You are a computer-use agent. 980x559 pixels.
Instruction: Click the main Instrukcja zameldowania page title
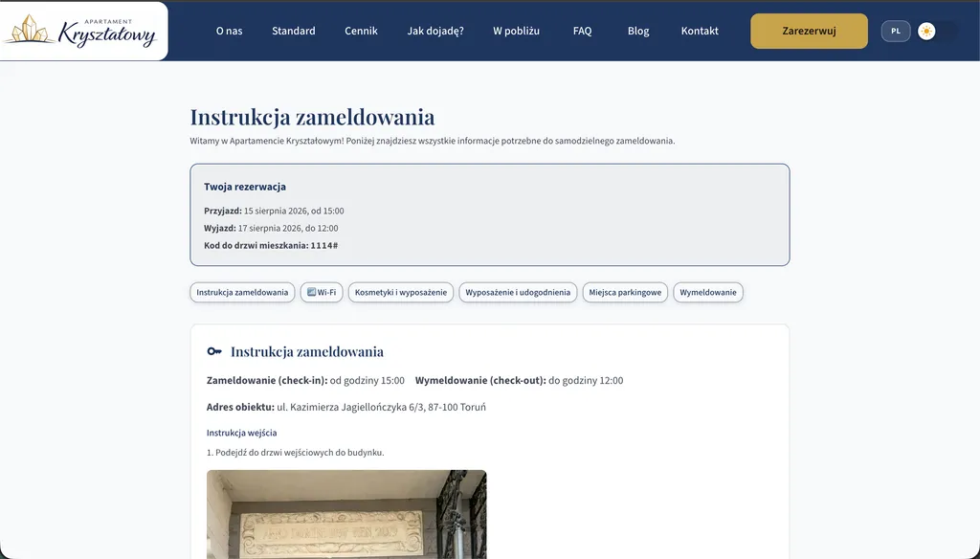(x=313, y=117)
